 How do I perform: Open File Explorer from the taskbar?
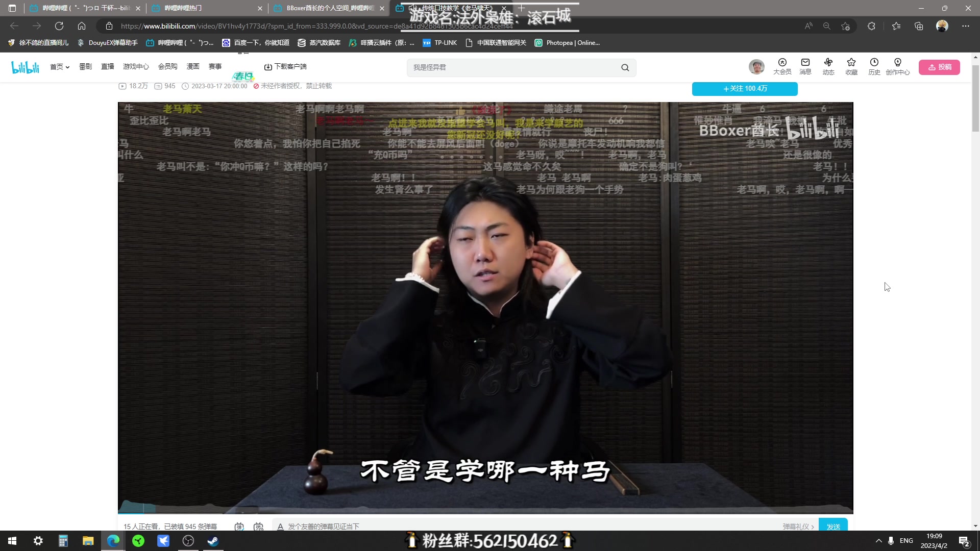(88, 541)
